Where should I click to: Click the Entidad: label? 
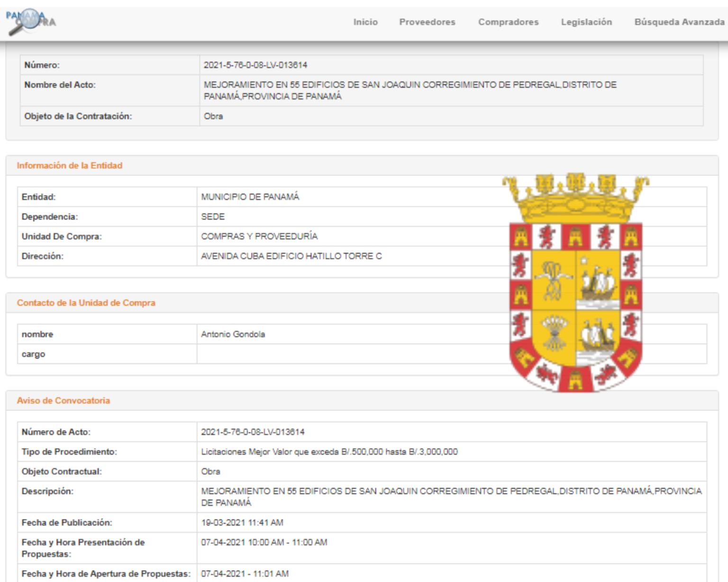point(38,197)
